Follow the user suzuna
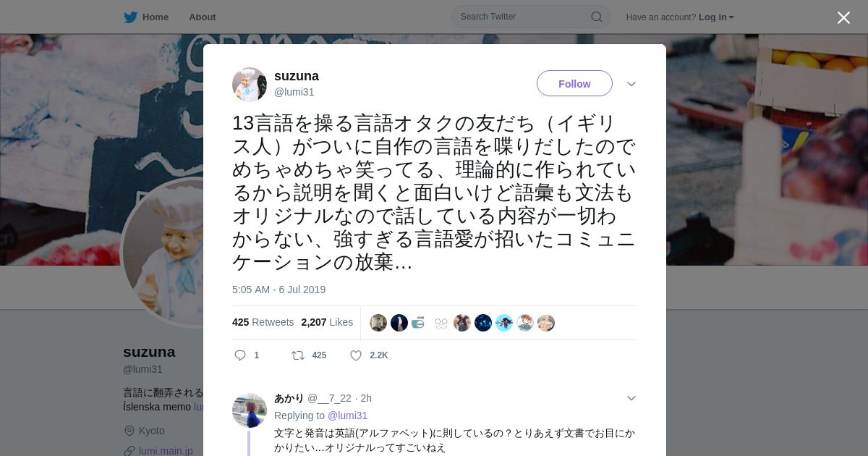 tap(574, 83)
